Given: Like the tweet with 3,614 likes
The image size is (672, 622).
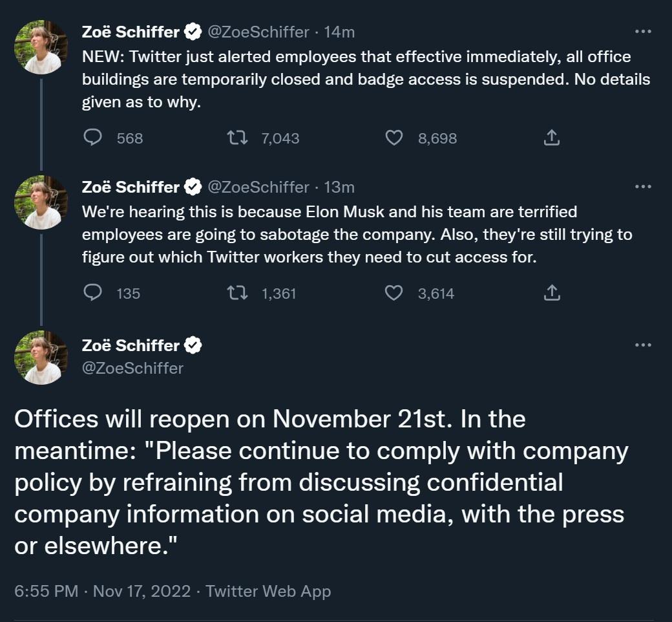Looking at the screenshot, I should point(394,294).
